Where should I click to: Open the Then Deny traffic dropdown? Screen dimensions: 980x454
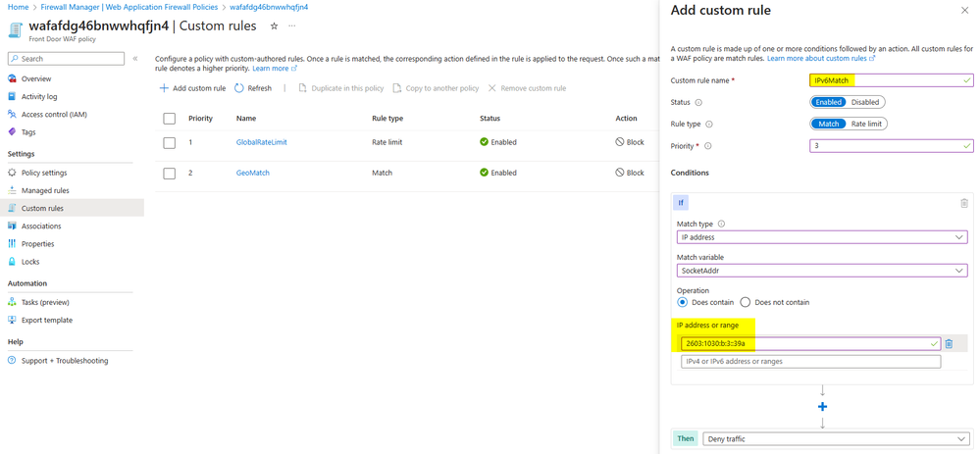coord(836,439)
